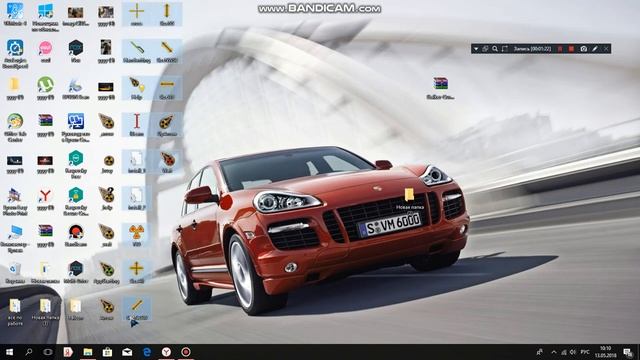Select WinRAR archive icon right of desktop
Screen dimensions: 640x360
tap(440, 88)
